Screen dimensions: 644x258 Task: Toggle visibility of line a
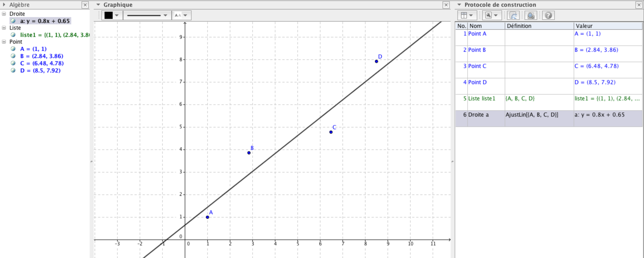click(13, 21)
